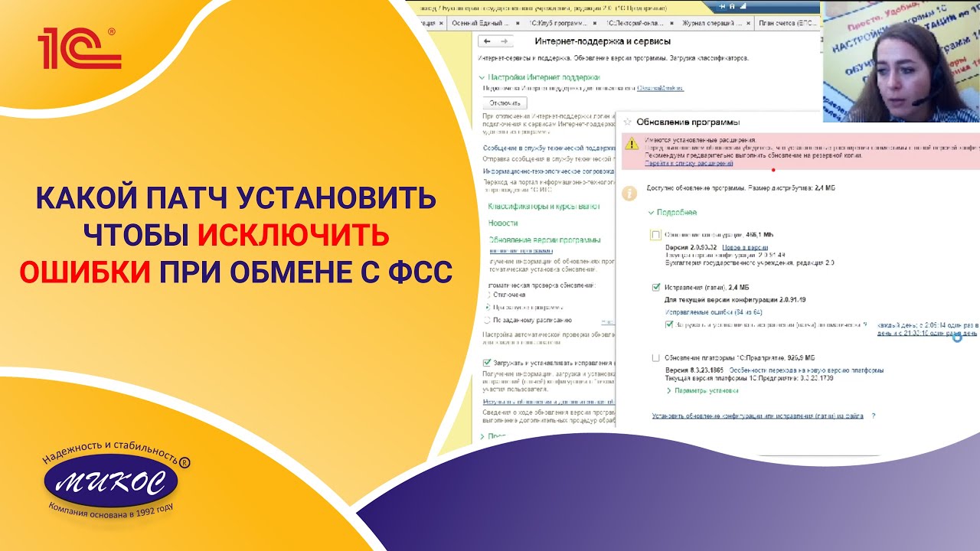
Task: Open Классификаторы и курсы валют section
Action: (544, 207)
